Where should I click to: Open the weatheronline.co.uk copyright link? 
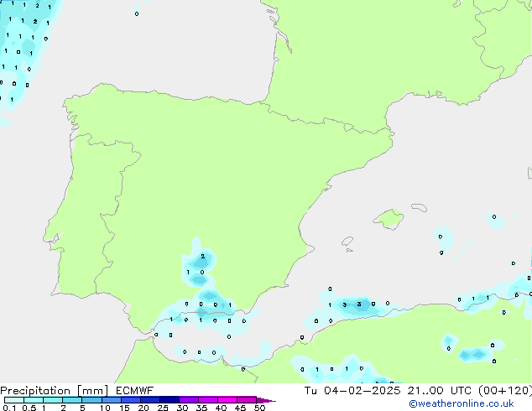tap(462, 403)
